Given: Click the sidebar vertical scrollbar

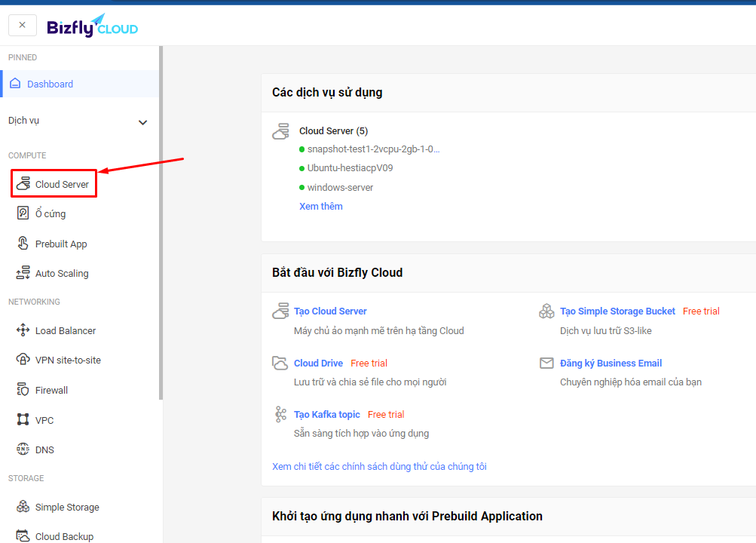Looking at the screenshot, I should pyautogui.click(x=161, y=222).
